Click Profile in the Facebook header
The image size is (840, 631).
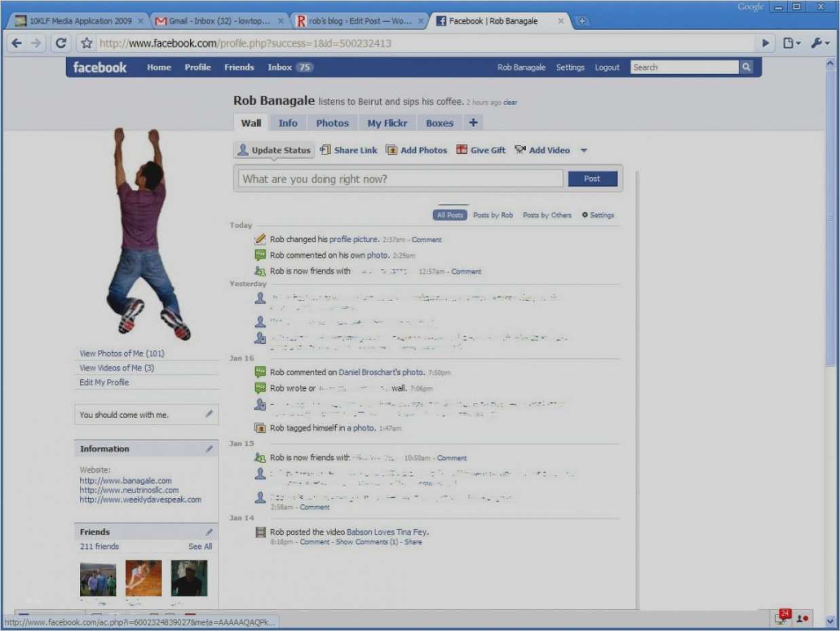(x=197, y=67)
